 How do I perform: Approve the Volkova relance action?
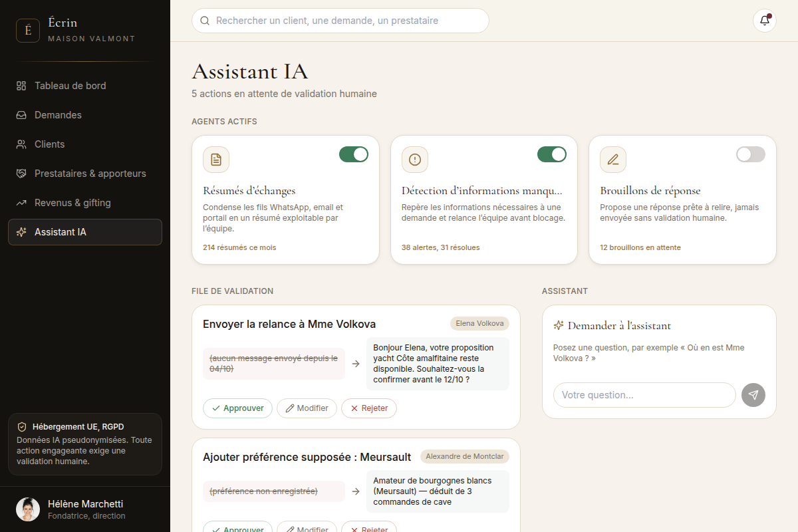point(237,408)
